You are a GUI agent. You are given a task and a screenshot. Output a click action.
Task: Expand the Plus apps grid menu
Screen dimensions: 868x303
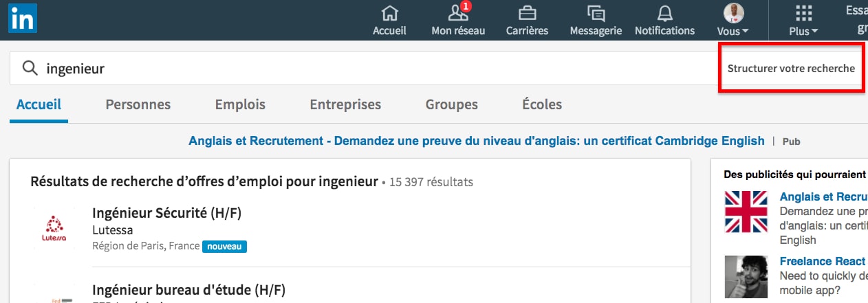pyautogui.click(x=803, y=20)
